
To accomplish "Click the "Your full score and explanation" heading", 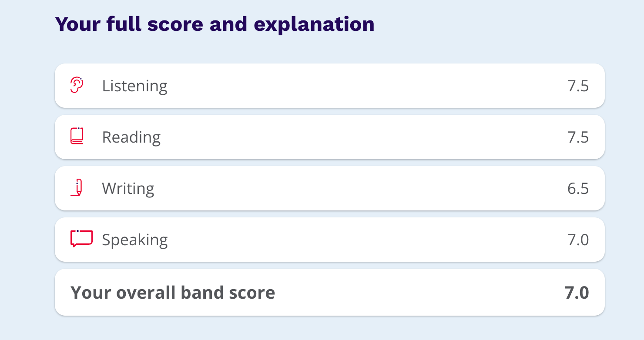I will [215, 24].
